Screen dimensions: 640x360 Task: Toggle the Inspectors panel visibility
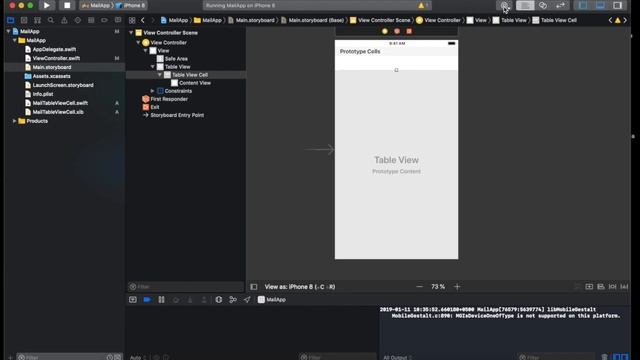[618, 5]
